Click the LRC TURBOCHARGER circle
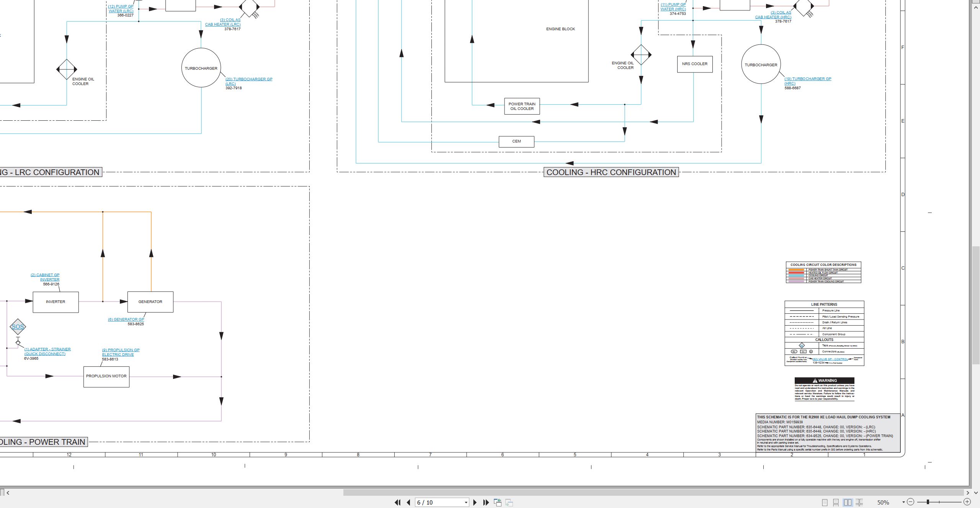Viewport: 980px width, 508px height. click(201, 68)
